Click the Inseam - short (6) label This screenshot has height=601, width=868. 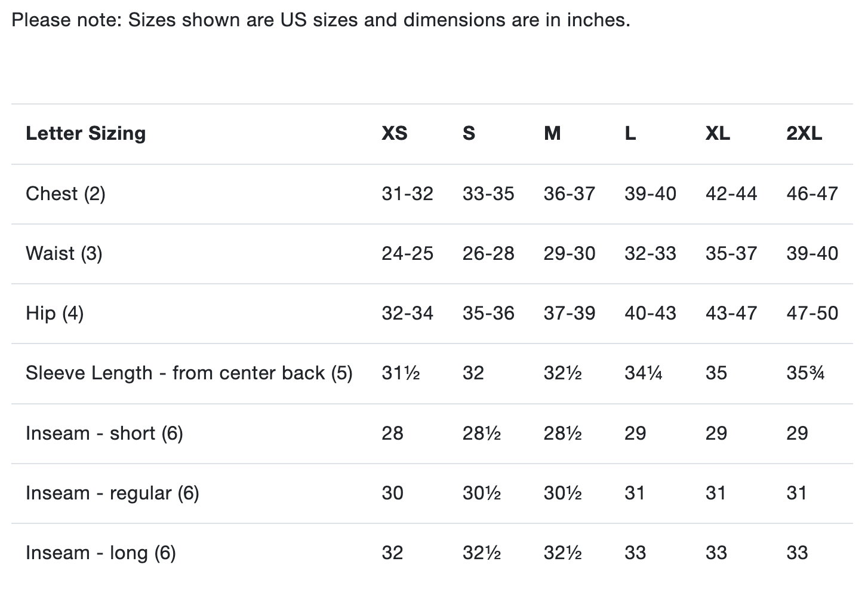coord(104,433)
